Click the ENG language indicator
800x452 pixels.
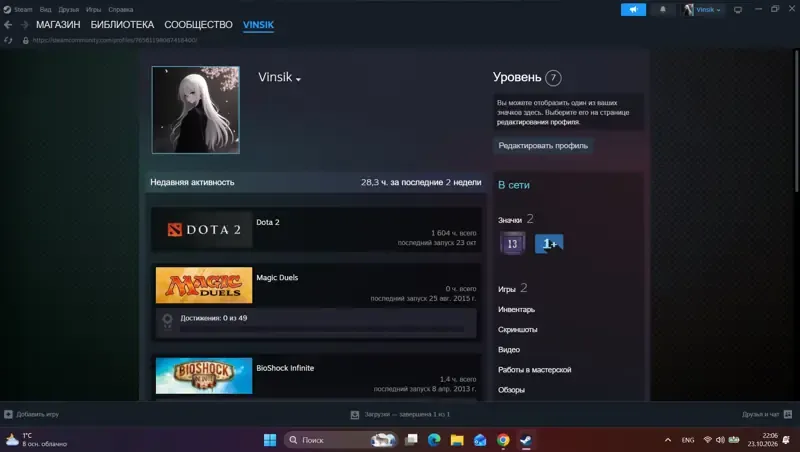[688, 440]
